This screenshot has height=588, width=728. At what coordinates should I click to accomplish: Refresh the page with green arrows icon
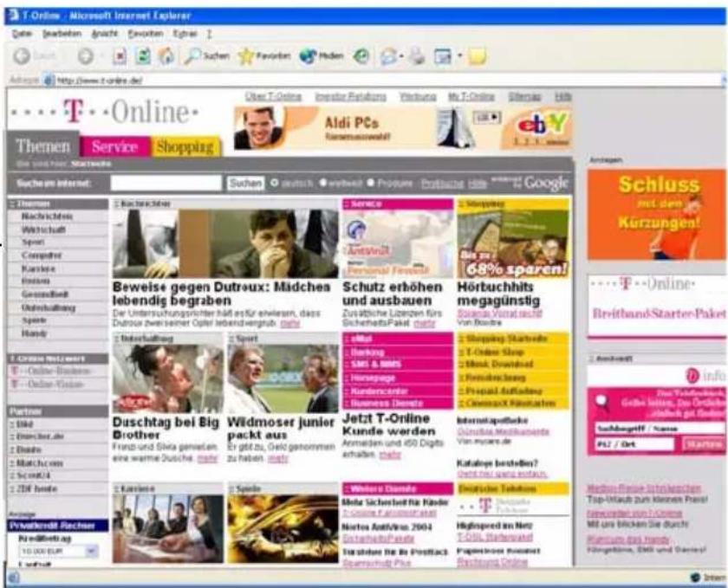(144, 56)
